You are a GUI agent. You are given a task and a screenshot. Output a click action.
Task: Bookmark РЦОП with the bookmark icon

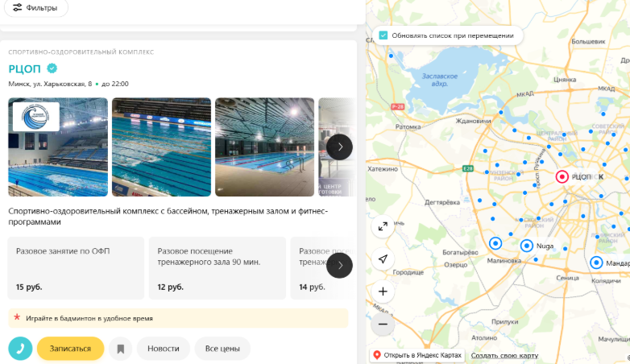(121, 349)
